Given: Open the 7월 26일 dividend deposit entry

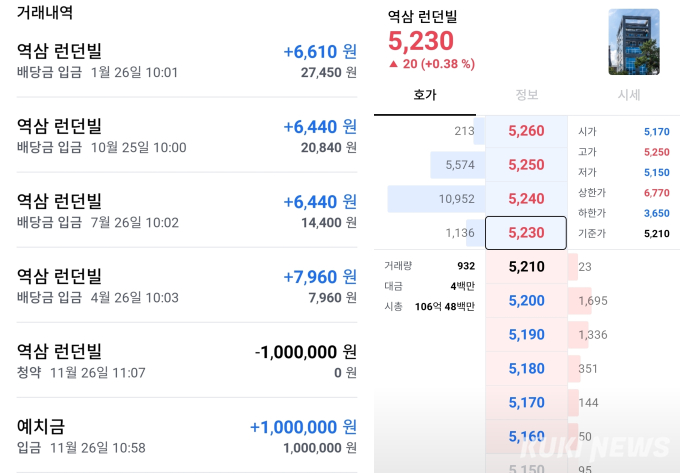Looking at the screenshot, I should pos(187,210).
